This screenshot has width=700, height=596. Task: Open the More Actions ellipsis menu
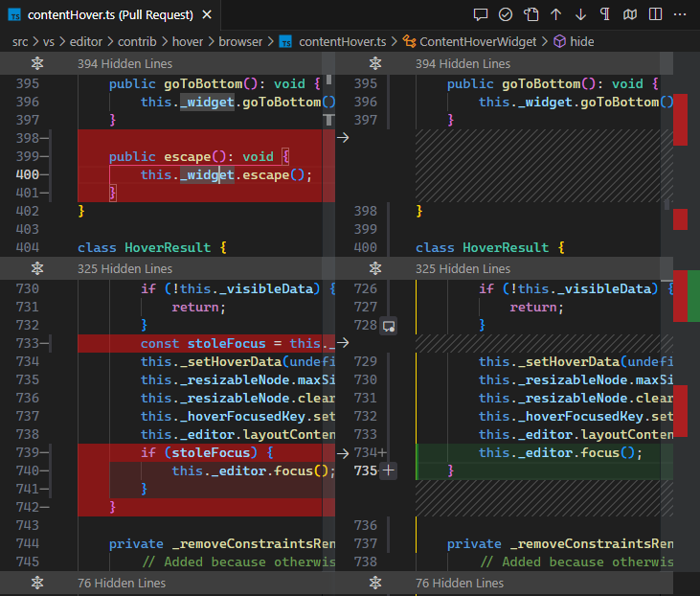coord(679,15)
